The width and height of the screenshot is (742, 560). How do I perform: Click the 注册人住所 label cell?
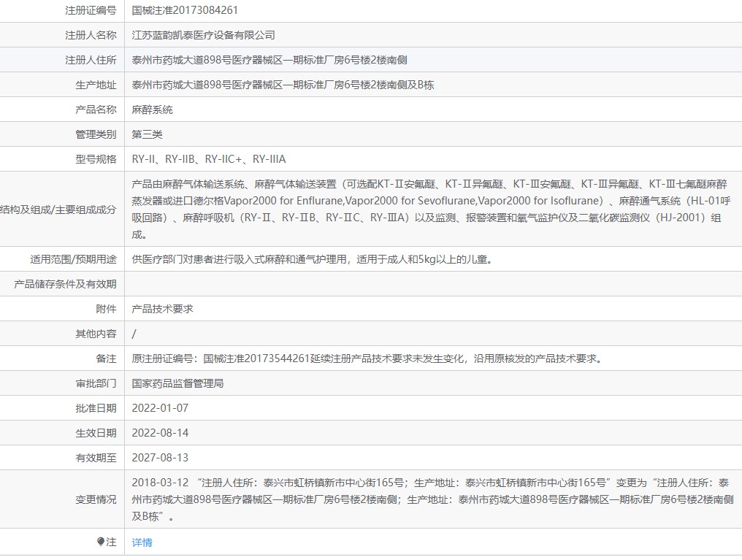click(x=91, y=60)
